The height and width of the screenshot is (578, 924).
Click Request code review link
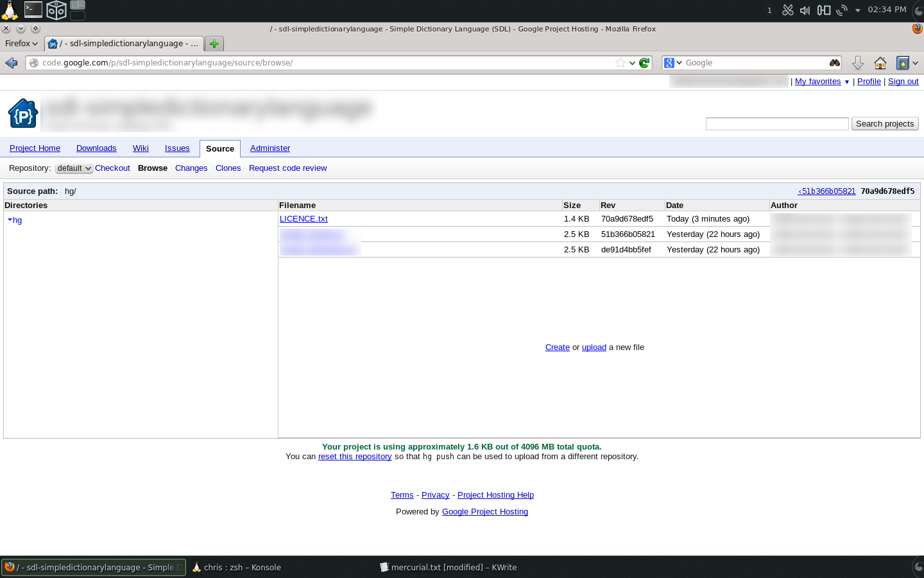click(x=287, y=168)
